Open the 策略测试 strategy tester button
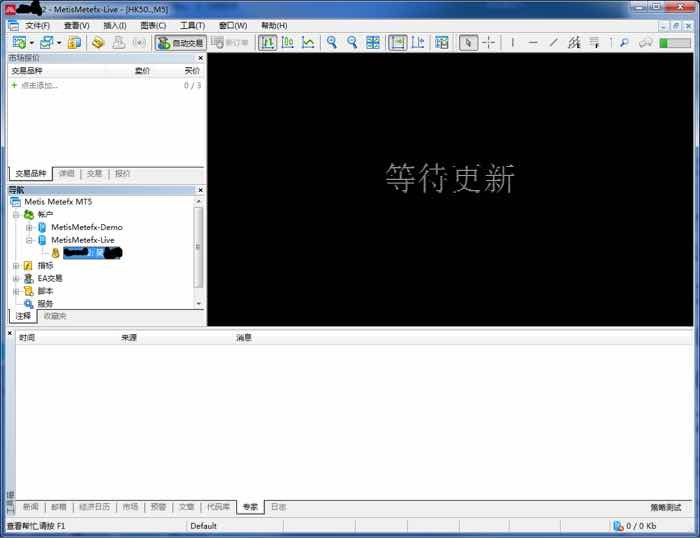This screenshot has height=538, width=700. pos(666,507)
